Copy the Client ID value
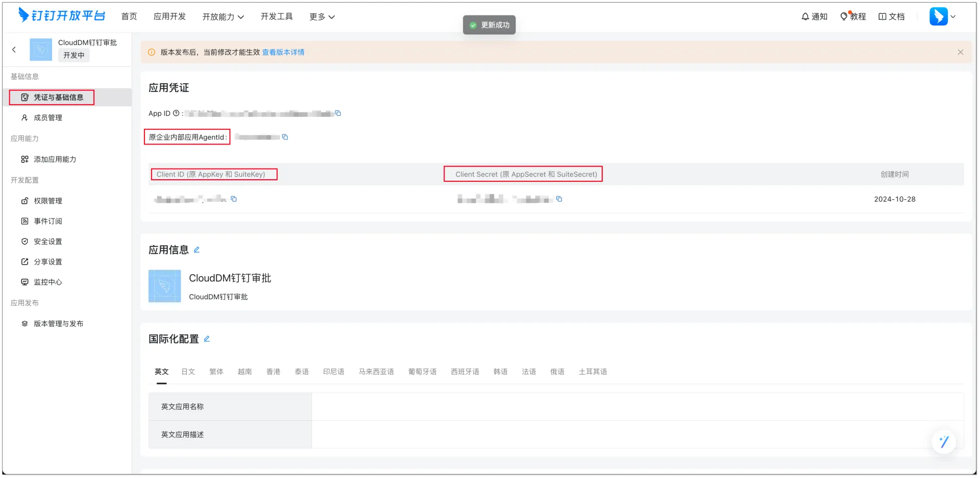 point(234,199)
